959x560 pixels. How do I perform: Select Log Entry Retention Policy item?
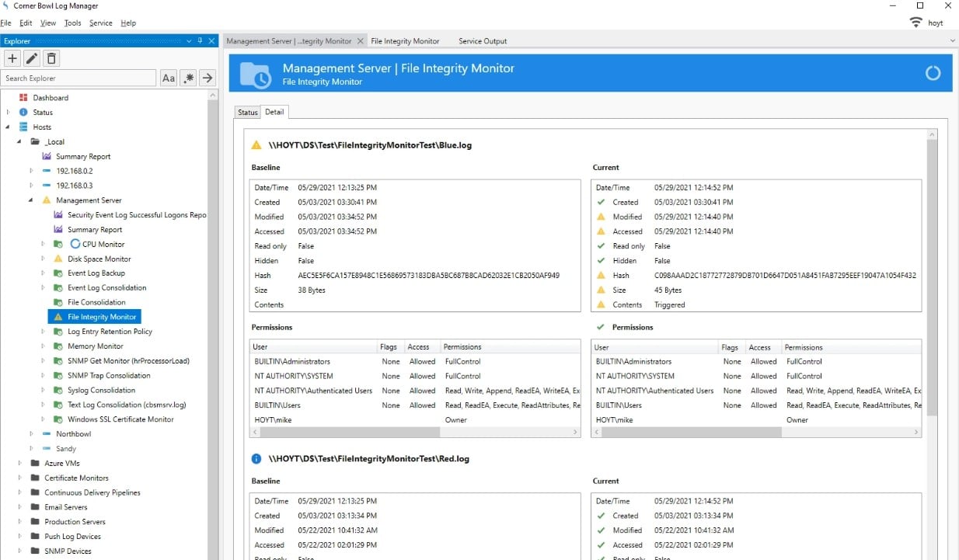[x=110, y=332]
